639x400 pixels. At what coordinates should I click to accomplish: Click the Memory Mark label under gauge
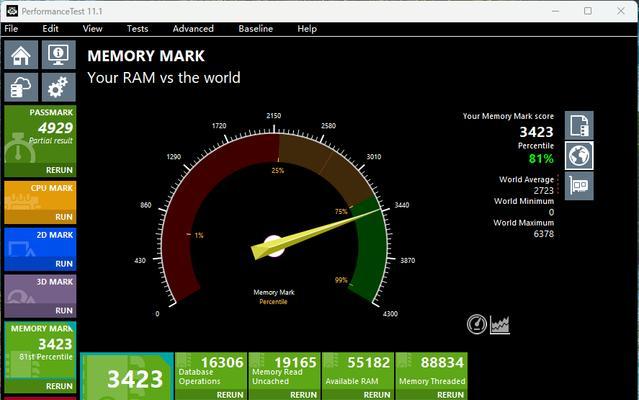(273, 292)
